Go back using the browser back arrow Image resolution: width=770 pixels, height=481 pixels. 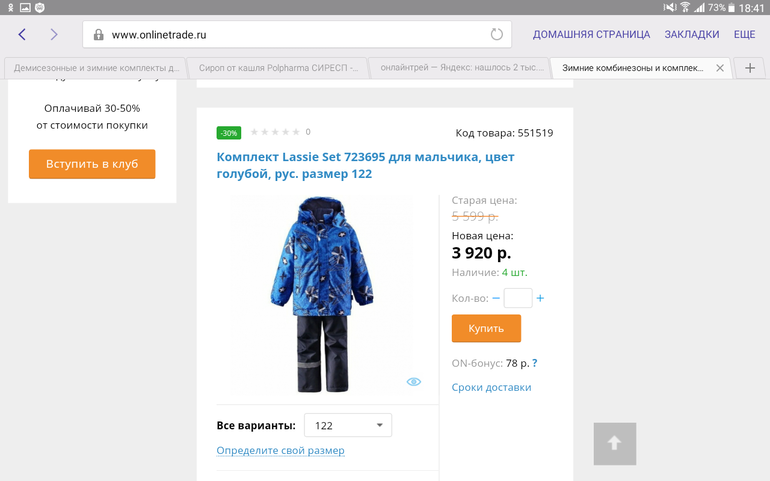[22, 35]
